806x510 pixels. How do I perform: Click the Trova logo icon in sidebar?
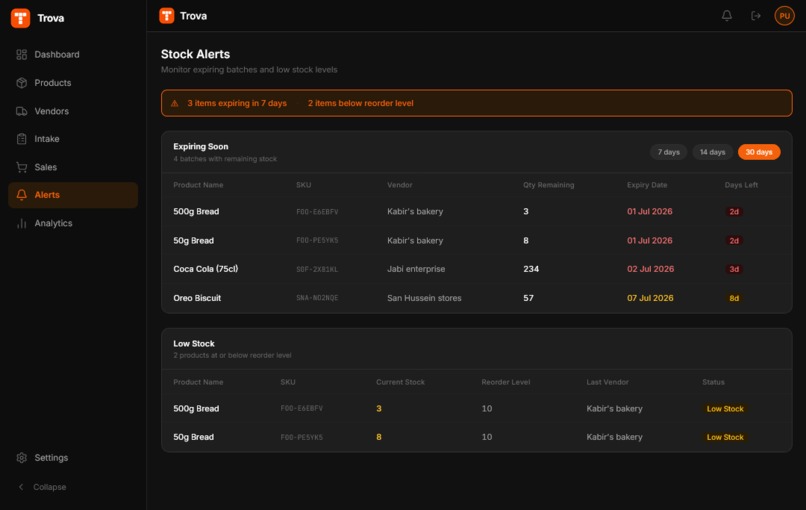point(21,18)
